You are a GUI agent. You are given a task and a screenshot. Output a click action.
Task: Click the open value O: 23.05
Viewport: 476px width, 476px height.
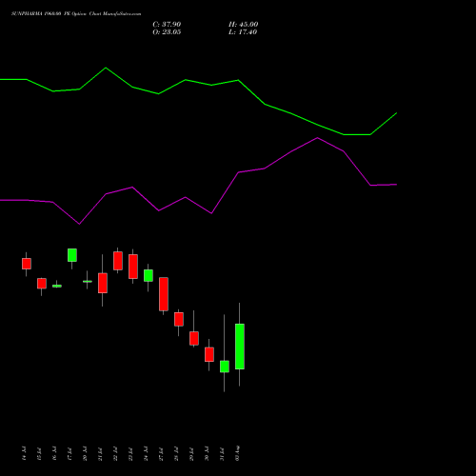pos(167,32)
